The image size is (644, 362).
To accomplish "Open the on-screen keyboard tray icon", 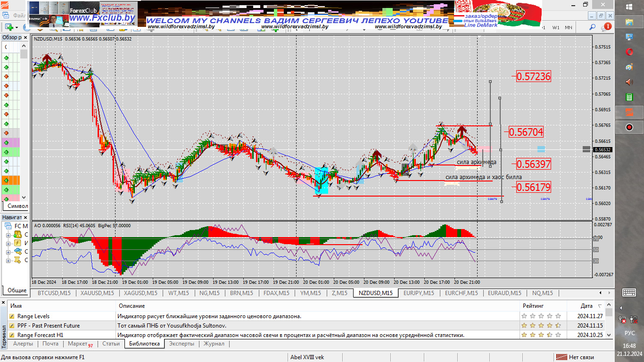I will click(629, 292).
